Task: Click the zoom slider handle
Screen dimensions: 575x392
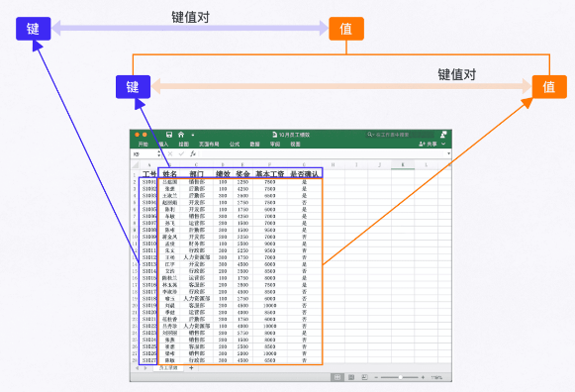Action: (x=401, y=377)
